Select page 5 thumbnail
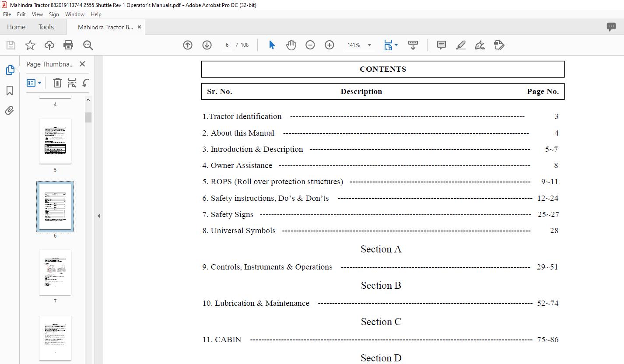Viewport: 624px width, 364px height. 55,141
